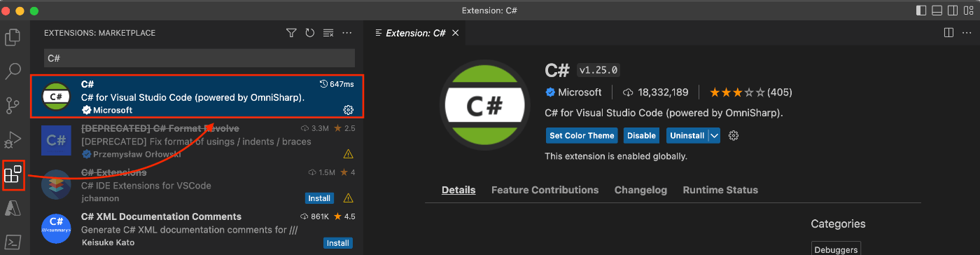Click the C# Format Revolve extension icon

pyautogui.click(x=55, y=141)
